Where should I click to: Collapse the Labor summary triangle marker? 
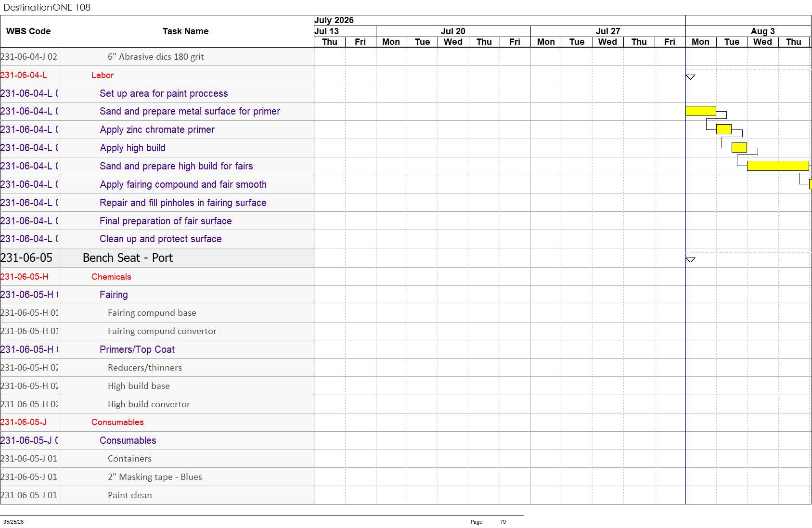(x=690, y=77)
